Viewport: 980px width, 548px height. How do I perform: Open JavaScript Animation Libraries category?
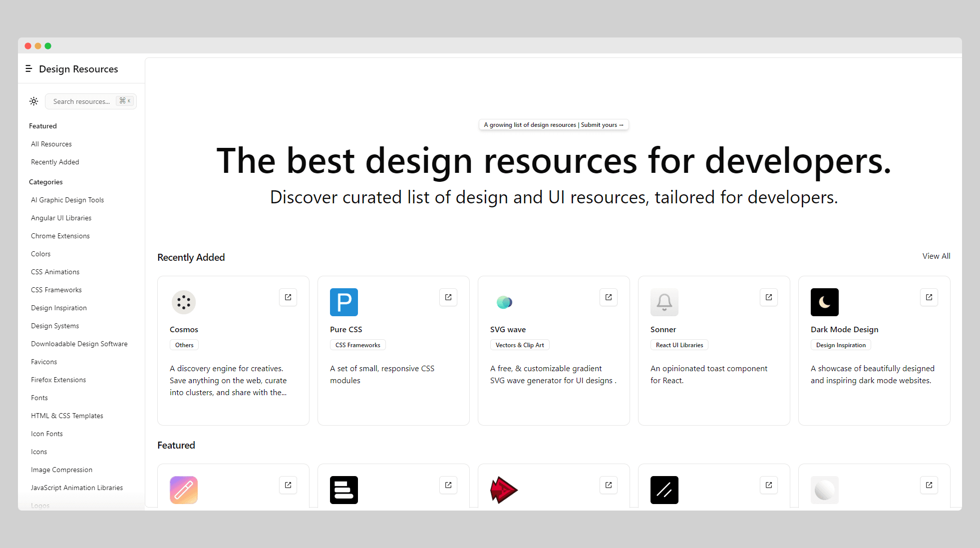[77, 488]
